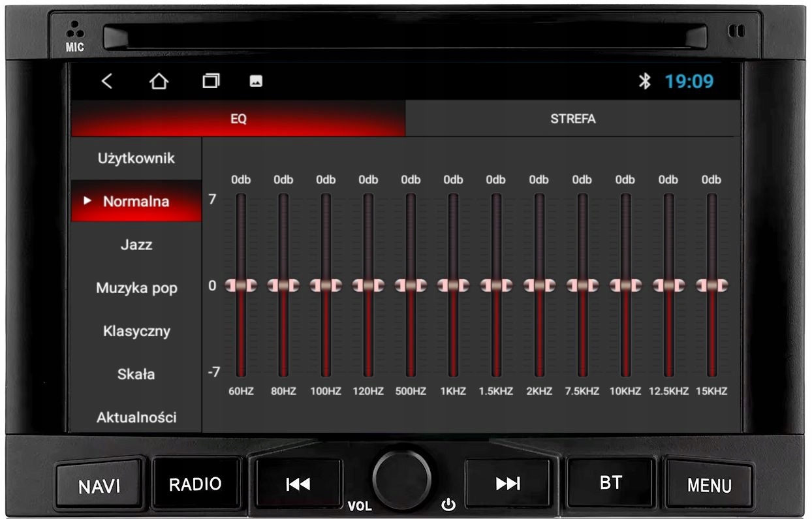
Task: Select the EQ tab
Action: click(x=238, y=119)
